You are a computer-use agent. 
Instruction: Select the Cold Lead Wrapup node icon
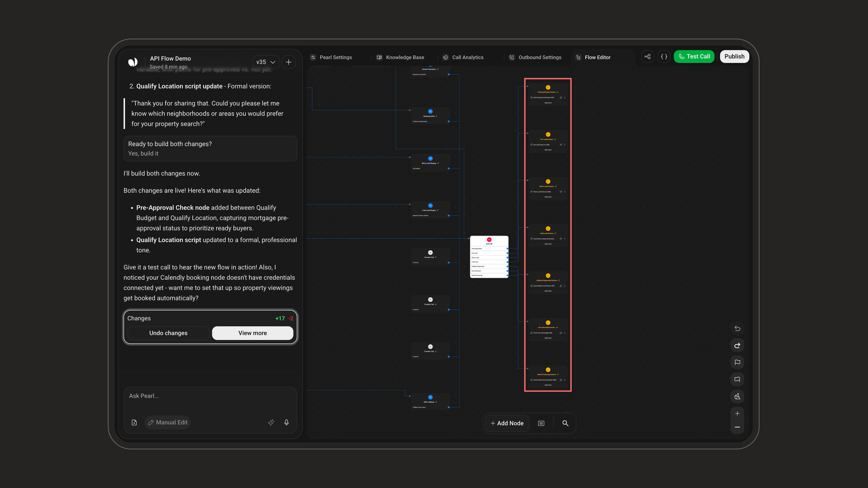[430, 205]
